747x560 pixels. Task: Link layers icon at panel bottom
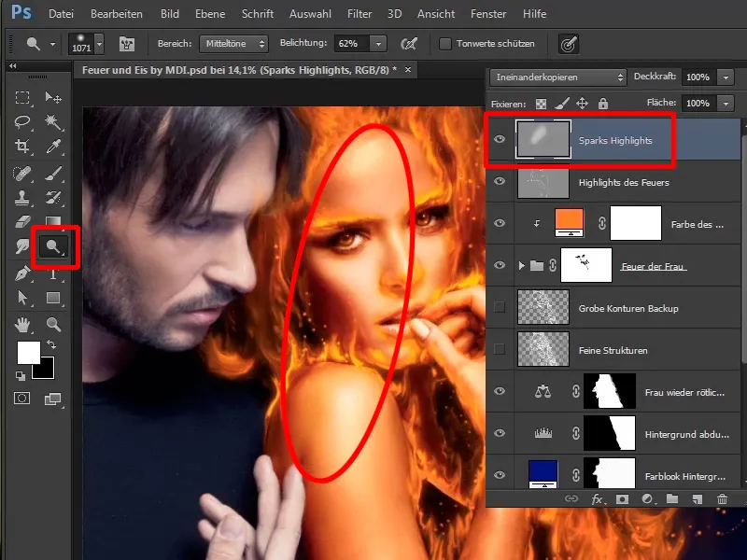(571, 498)
